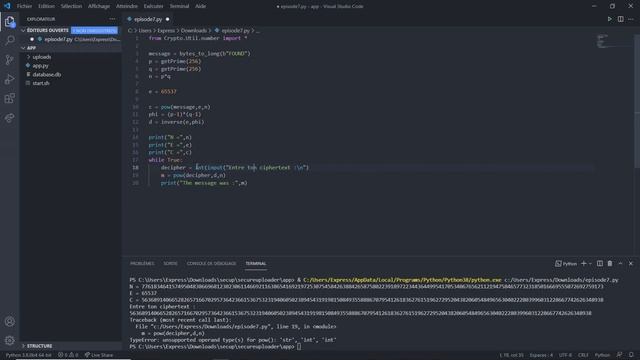Split the terminal panel
The image size is (640, 360).
pyautogui.click(x=600, y=264)
